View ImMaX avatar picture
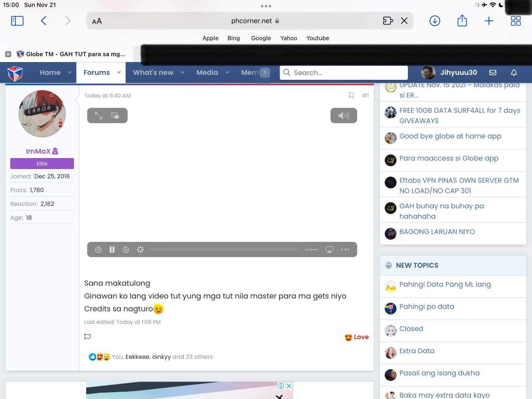The height and width of the screenshot is (399, 532). (x=42, y=114)
